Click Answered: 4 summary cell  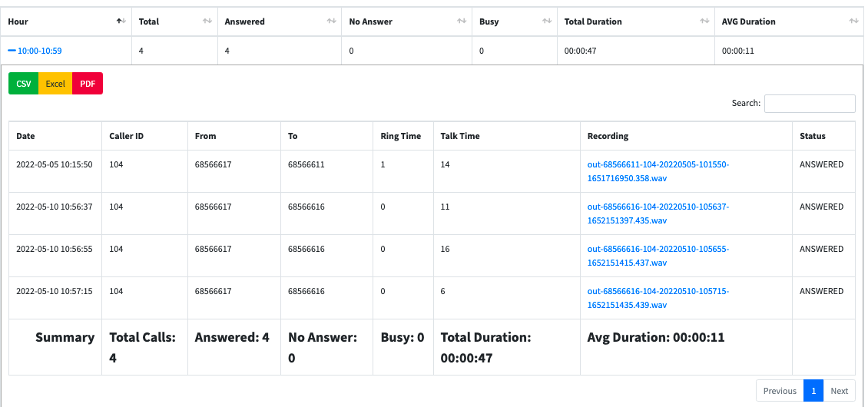point(234,347)
